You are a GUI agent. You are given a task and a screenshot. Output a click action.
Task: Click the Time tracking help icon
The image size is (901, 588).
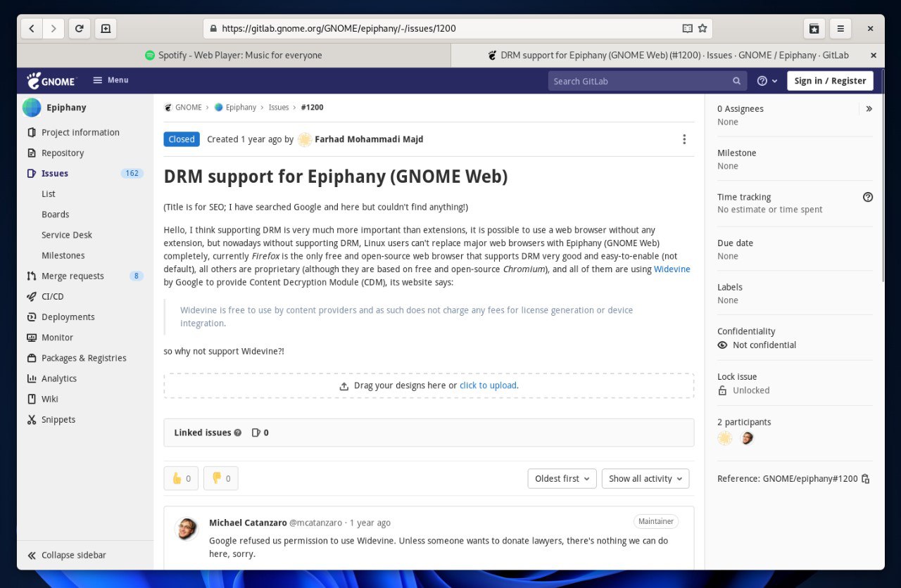coord(868,197)
